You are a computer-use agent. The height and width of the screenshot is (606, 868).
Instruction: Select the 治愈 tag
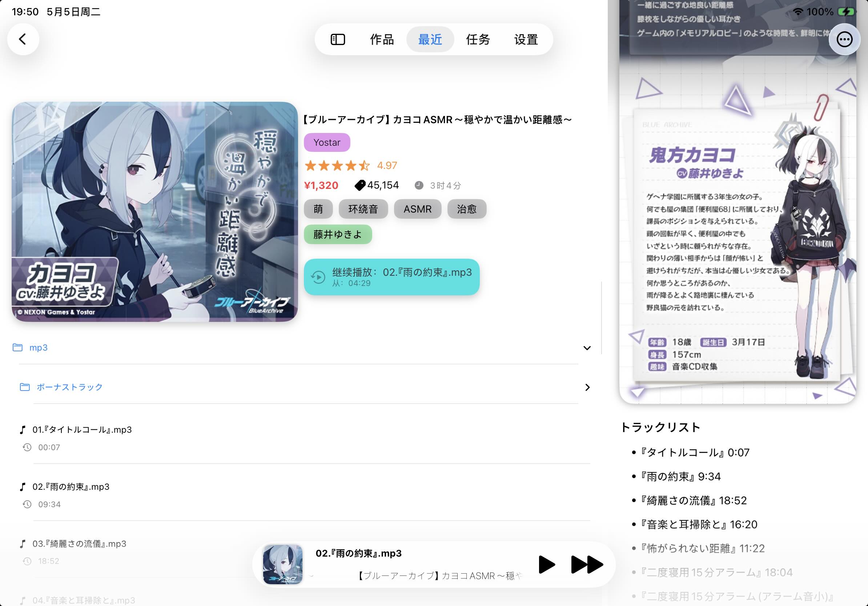[x=466, y=209]
